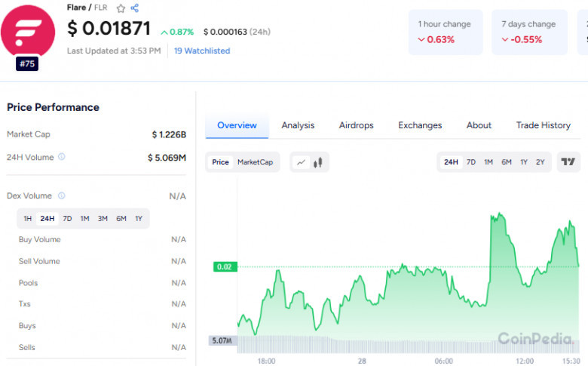588x366 pixels.
Task: Select 7D Dex Volume period
Action: pyautogui.click(x=67, y=219)
